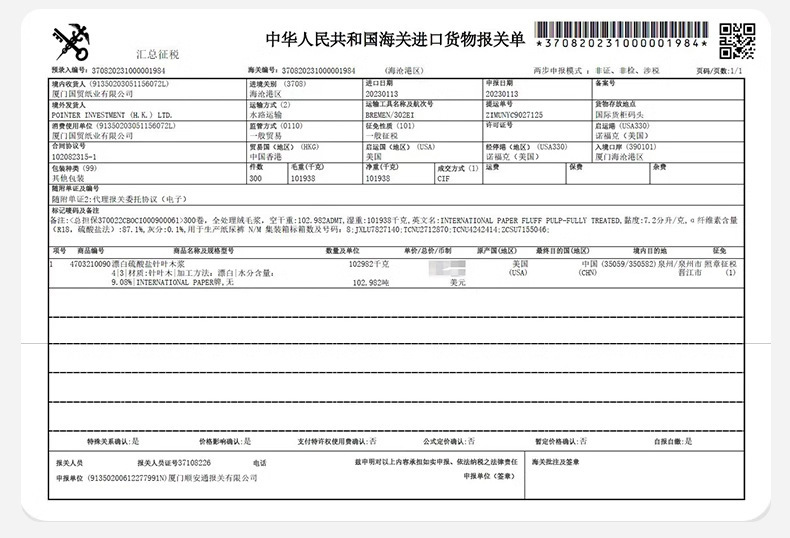
Task: Select the 进口日期 value 20230113
Action: (x=381, y=94)
